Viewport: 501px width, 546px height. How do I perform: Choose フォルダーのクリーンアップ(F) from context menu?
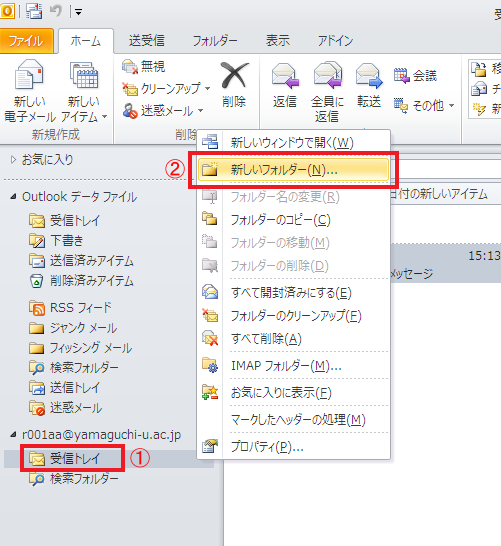pos(293,316)
